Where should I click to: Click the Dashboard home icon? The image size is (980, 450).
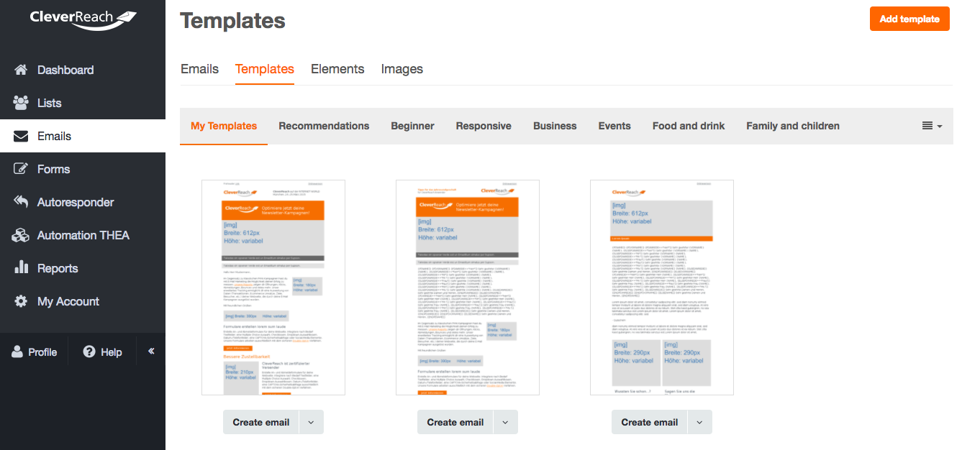coord(21,70)
